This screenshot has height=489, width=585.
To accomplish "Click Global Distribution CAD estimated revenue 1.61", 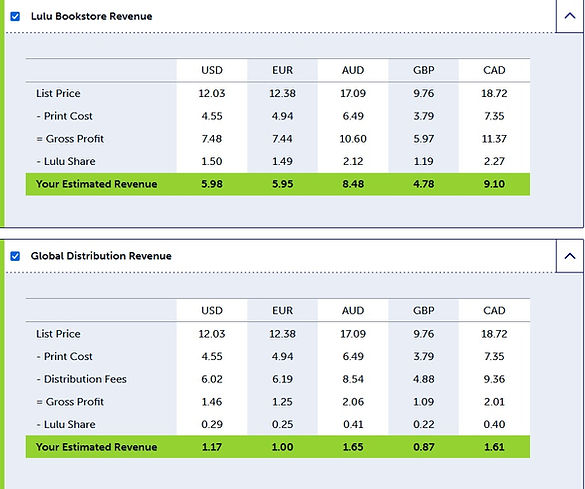I will 494,447.
